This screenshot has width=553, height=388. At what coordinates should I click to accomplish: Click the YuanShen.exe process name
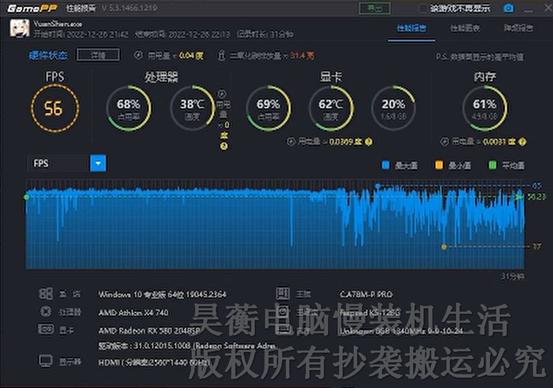point(58,24)
